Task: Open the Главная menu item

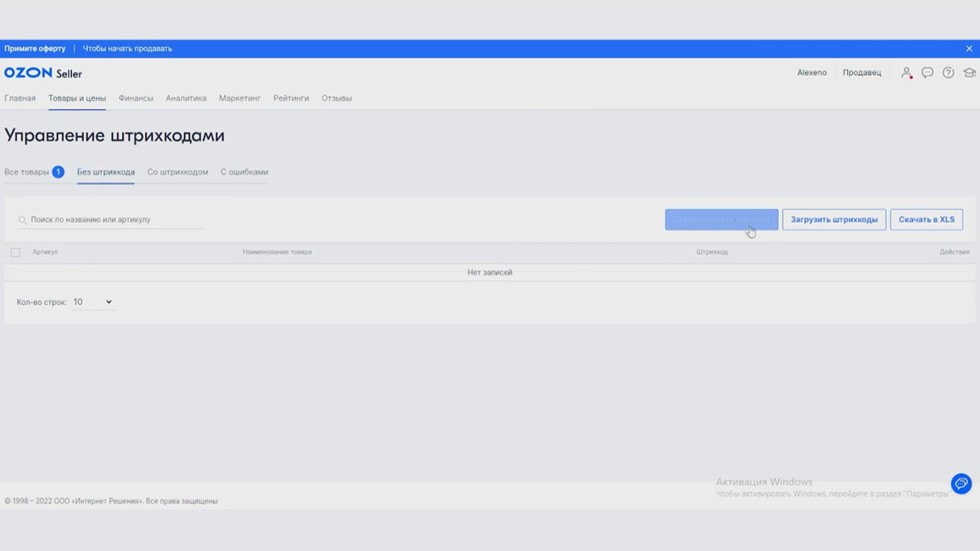Action: point(20,98)
